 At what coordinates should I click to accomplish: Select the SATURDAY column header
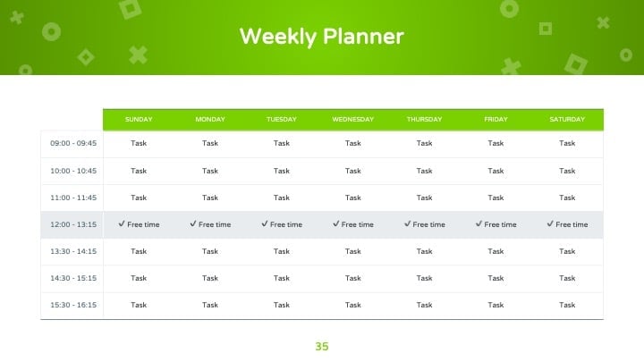click(x=567, y=120)
